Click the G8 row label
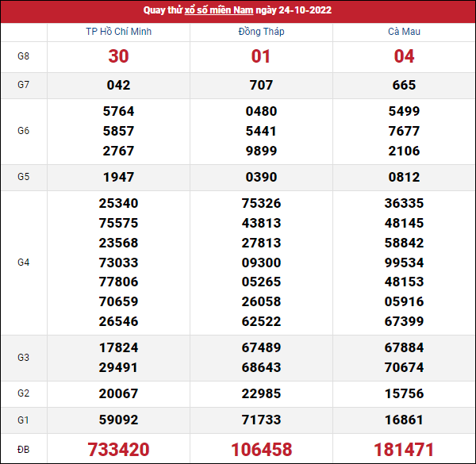Viewport: 476px width, 464px height. click(23, 56)
